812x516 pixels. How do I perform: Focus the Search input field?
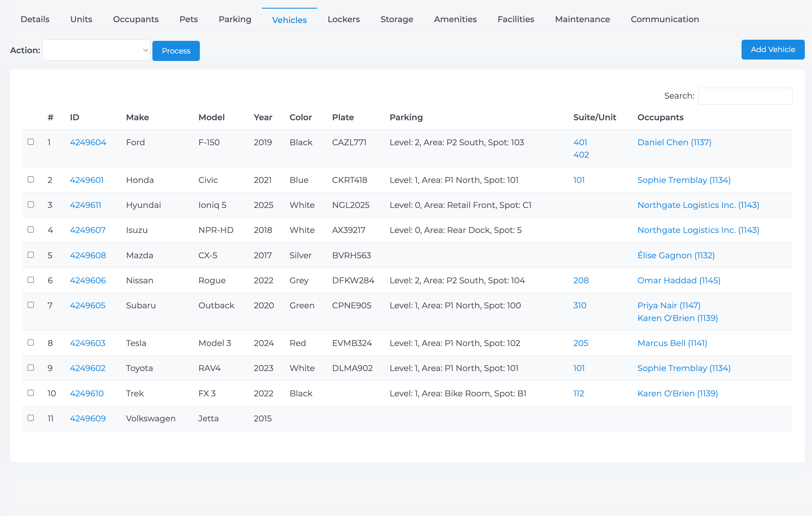pyautogui.click(x=745, y=96)
